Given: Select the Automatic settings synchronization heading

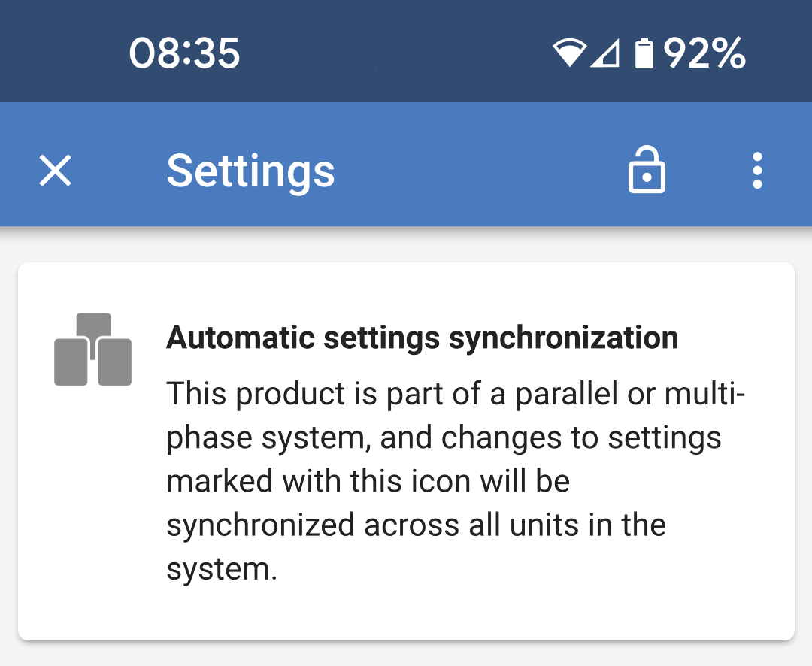Looking at the screenshot, I should [x=422, y=338].
